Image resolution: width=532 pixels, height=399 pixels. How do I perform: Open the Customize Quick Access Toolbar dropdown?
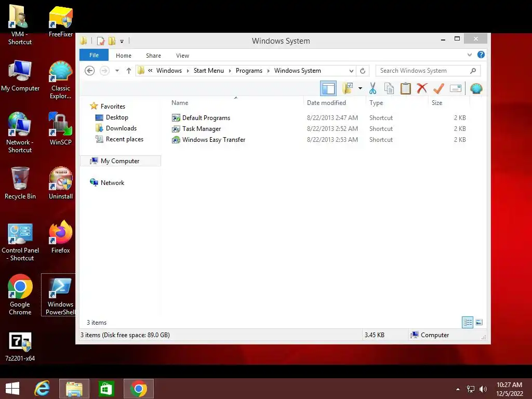pos(122,42)
